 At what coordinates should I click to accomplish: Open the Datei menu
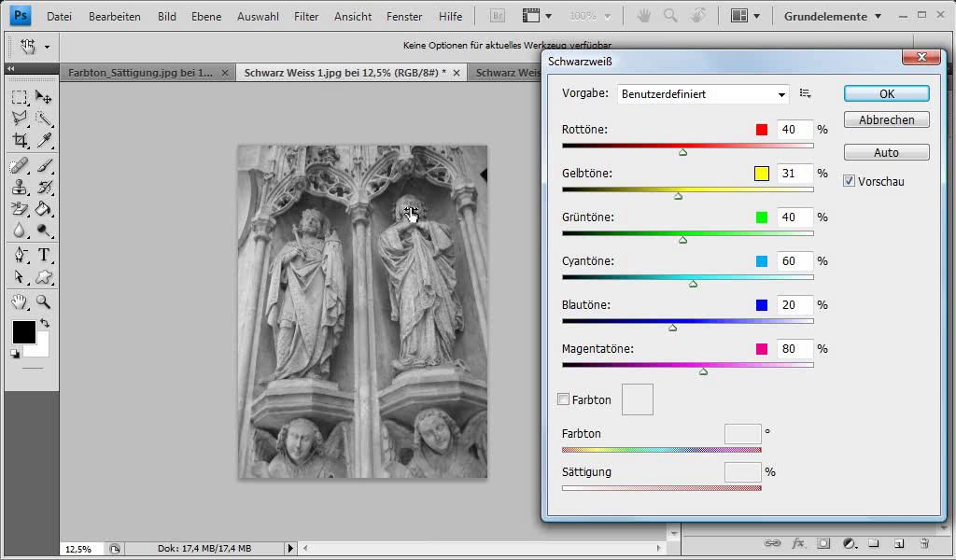[59, 17]
